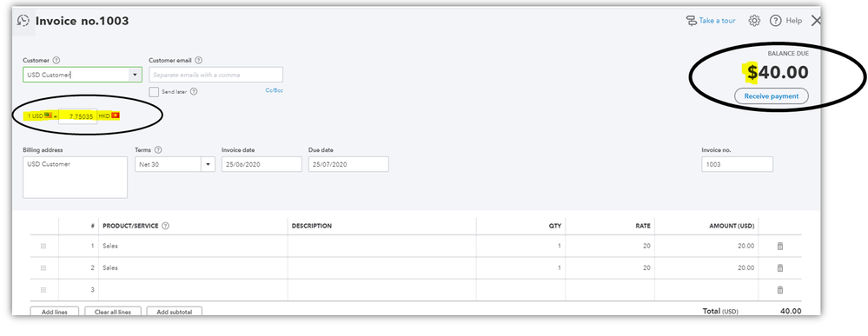The height and width of the screenshot is (336, 868).
Task: Click the Due date field
Action: [x=348, y=164]
